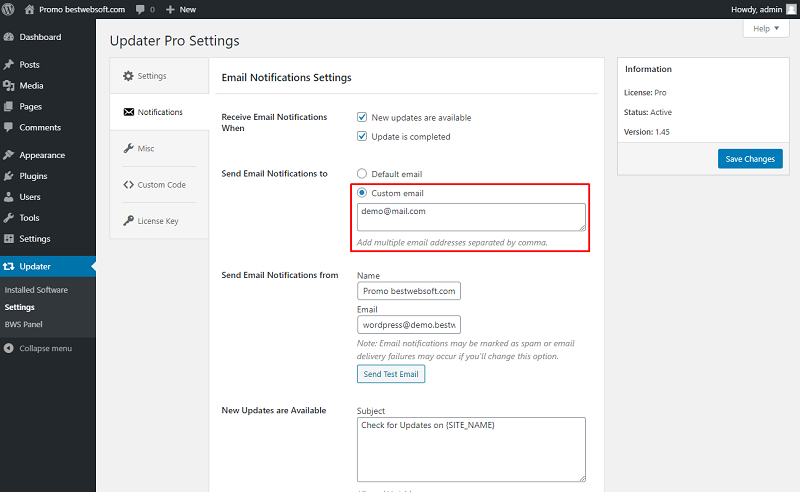
Task: Open BWS Panel submenu item
Action: coord(23,324)
